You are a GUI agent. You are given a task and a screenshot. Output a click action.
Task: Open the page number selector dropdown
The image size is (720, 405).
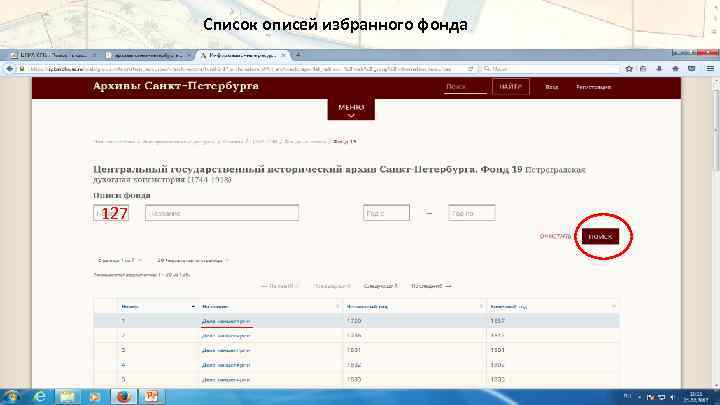point(119,260)
